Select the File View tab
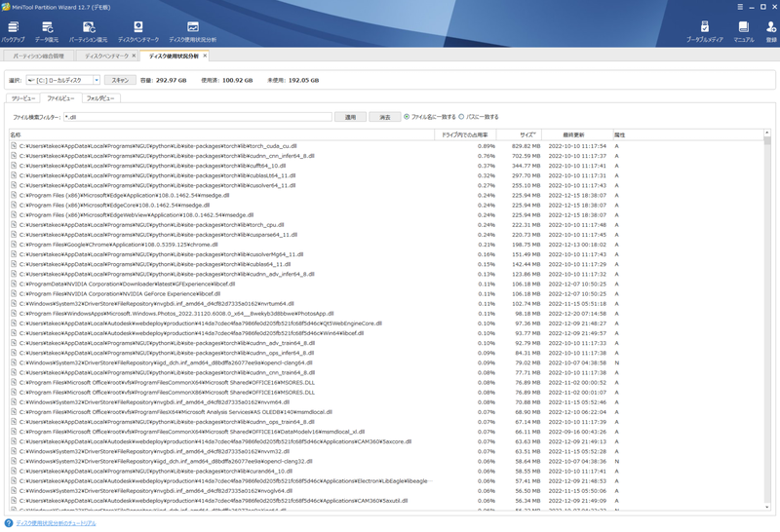The height and width of the screenshot is (532, 780). pyautogui.click(x=60, y=98)
